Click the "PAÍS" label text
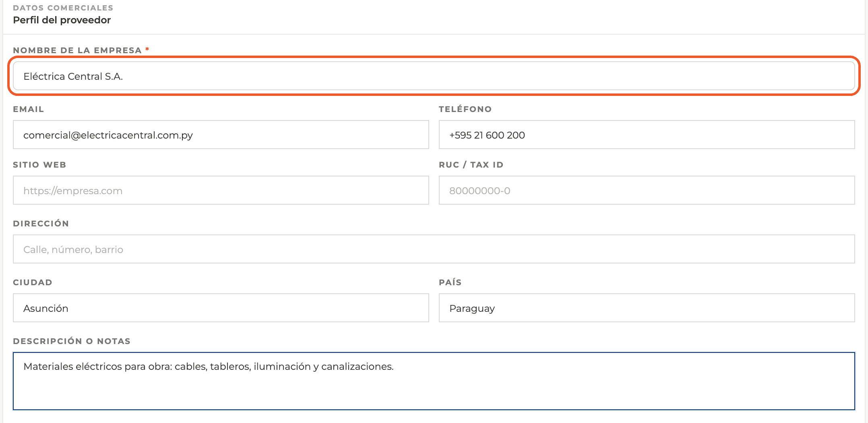This screenshot has height=423, width=868. pos(450,282)
